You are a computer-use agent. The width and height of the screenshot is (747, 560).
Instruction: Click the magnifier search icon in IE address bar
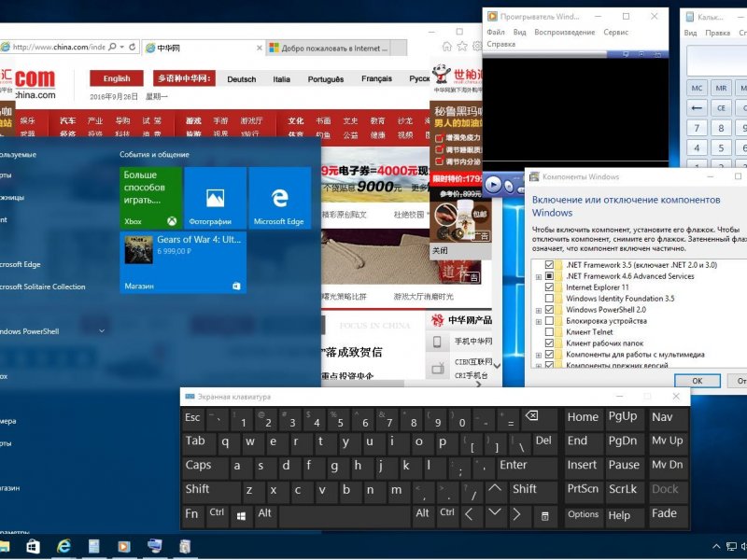point(112,47)
